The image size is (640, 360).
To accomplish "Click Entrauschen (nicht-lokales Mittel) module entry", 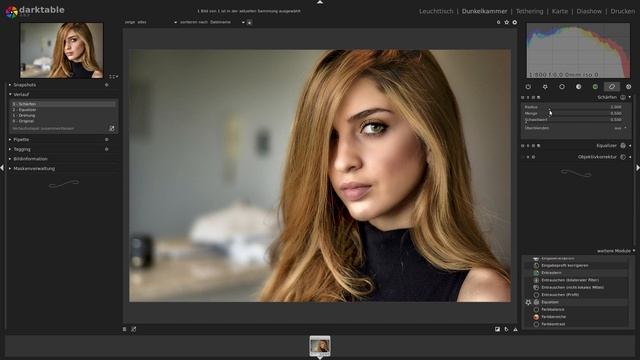I will (x=572, y=287).
